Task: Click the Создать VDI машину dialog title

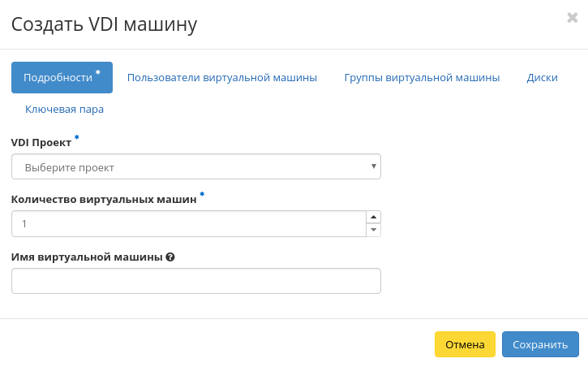Action: pyautogui.click(x=104, y=24)
